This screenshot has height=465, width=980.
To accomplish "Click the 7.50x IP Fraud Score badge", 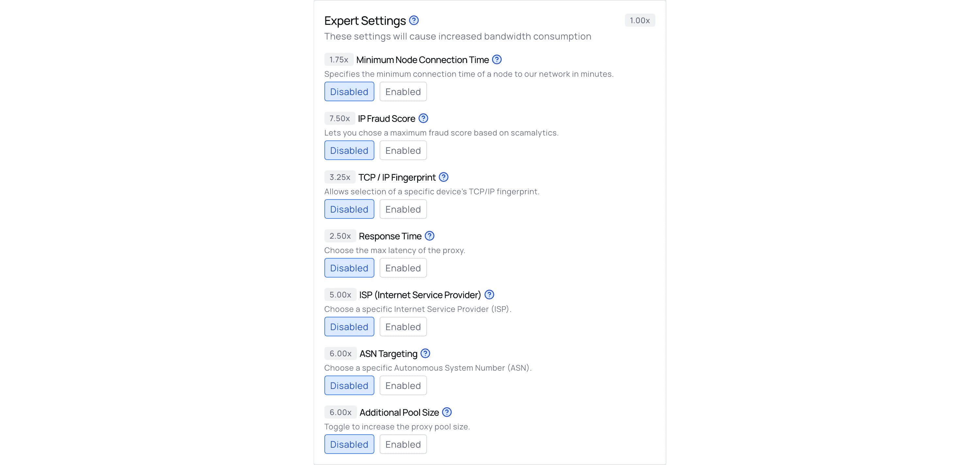I will (339, 119).
